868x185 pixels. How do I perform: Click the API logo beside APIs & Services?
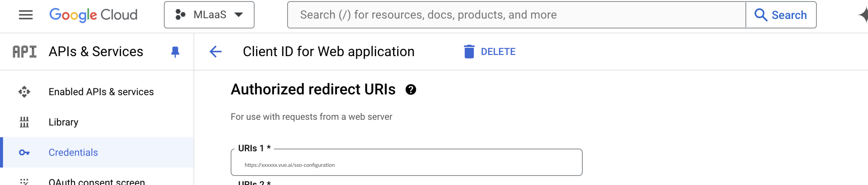click(x=25, y=52)
